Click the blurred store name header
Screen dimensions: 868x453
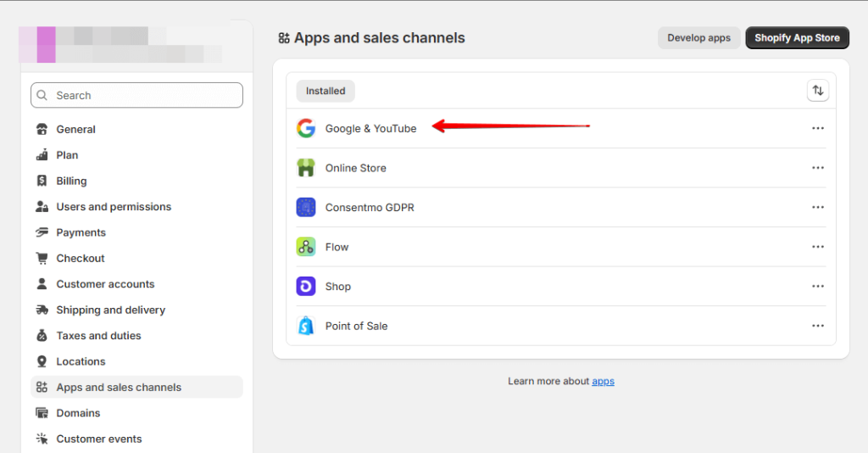(x=120, y=44)
